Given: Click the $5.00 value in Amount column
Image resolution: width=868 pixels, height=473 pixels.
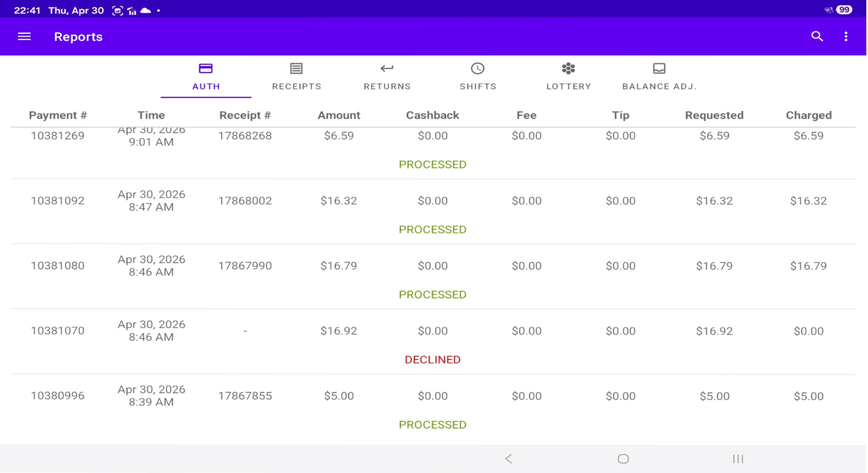Looking at the screenshot, I should coord(339,396).
